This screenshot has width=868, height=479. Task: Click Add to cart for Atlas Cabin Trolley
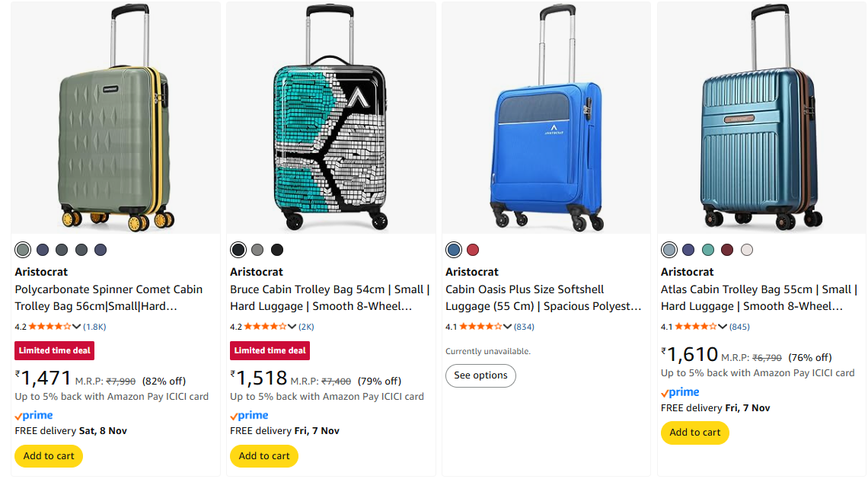coord(694,433)
